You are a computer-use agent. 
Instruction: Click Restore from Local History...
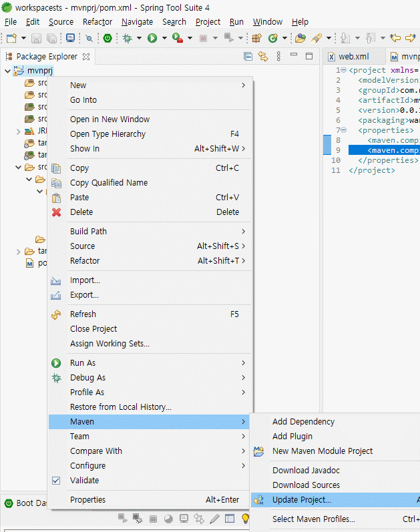[x=150, y=407]
